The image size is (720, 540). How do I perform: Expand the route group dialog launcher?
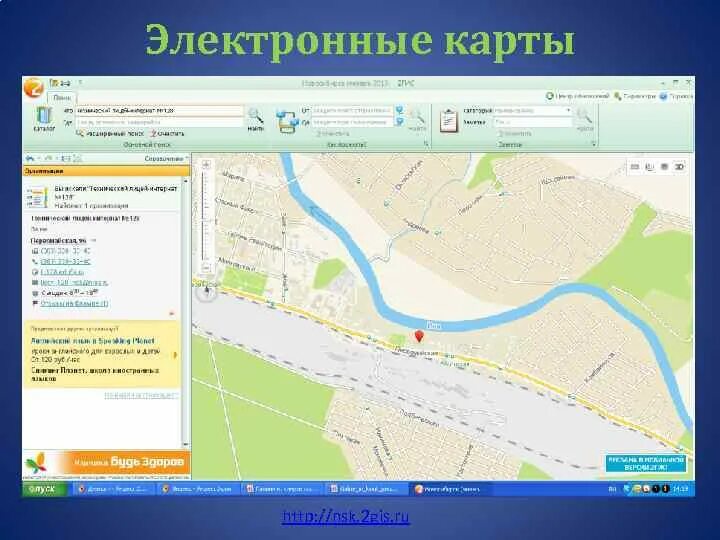click(426, 144)
